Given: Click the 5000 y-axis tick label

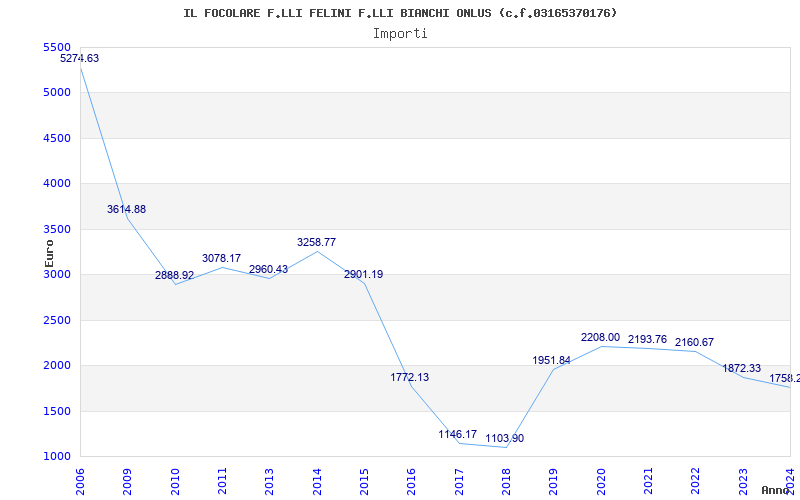Looking at the screenshot, I should coord(57,93).
